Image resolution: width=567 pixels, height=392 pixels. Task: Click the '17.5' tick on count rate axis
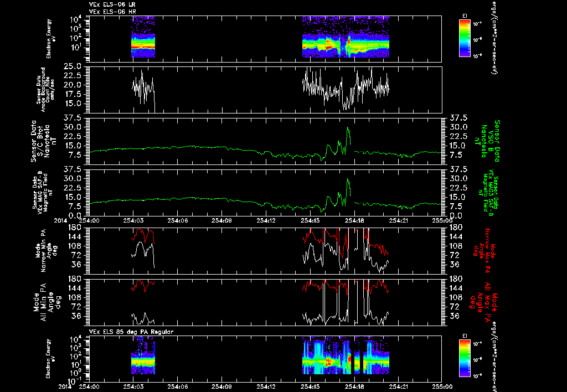click(x=73, y=94)
